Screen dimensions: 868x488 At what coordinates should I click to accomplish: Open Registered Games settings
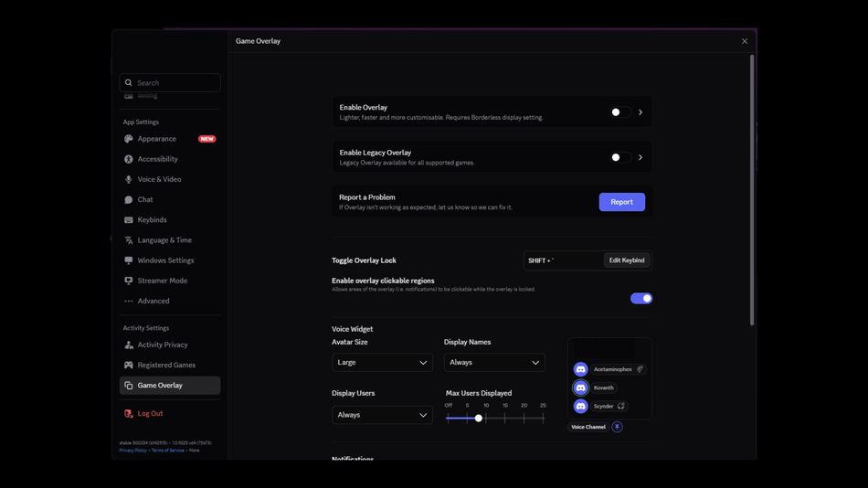click(170, 365)
